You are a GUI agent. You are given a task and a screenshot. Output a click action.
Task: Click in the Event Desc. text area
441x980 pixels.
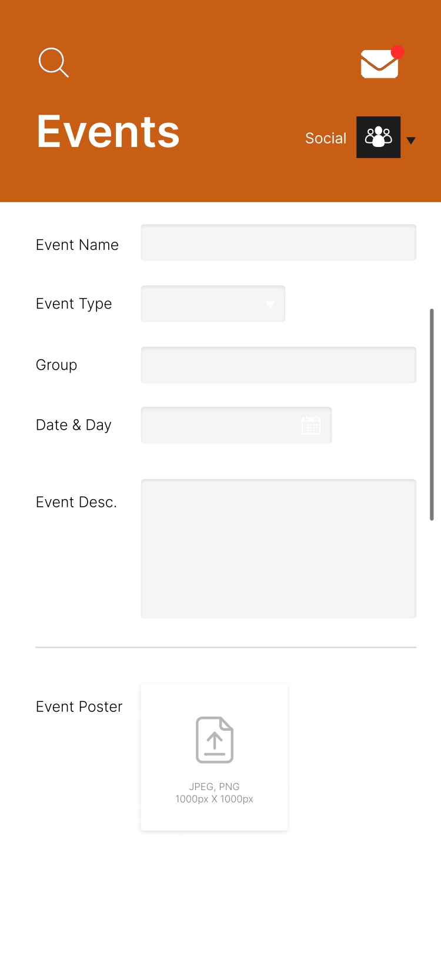point(278,548)
